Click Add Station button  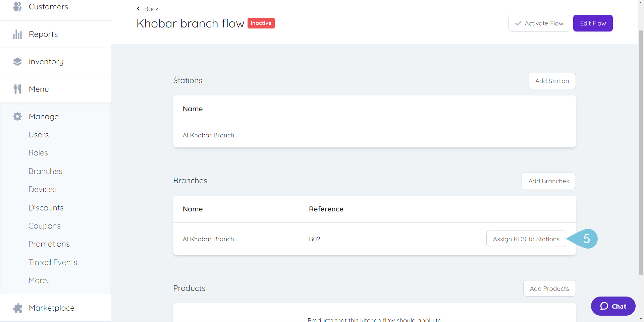(x=552, y=81)
